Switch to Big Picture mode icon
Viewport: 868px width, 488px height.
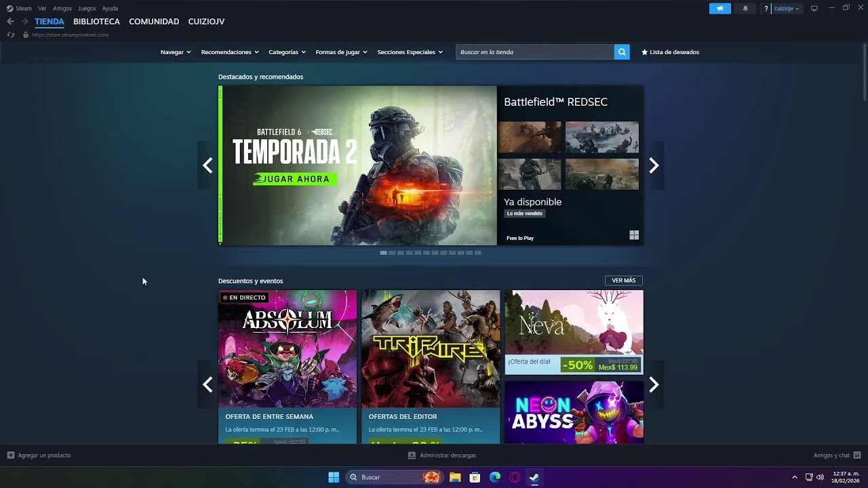coord(814,8)
